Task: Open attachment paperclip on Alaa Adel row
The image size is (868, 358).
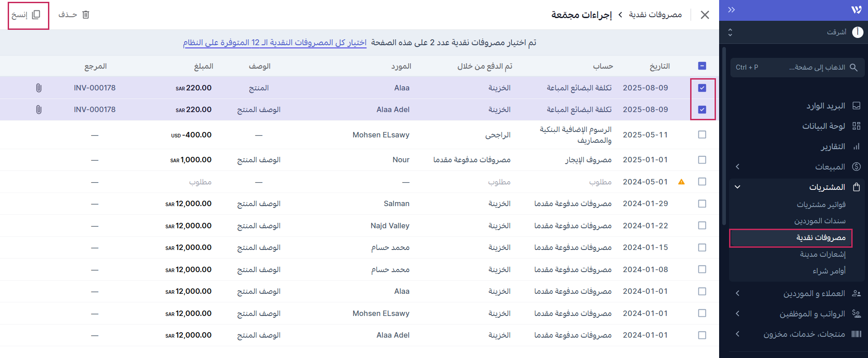Action: tap(39, 110)
